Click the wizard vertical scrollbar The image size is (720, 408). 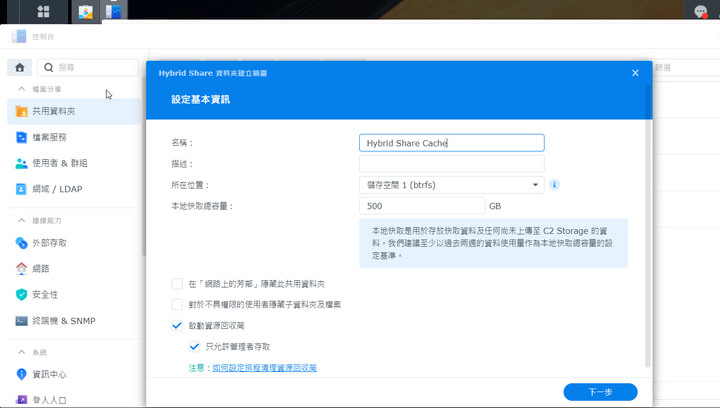click(648, 225)
